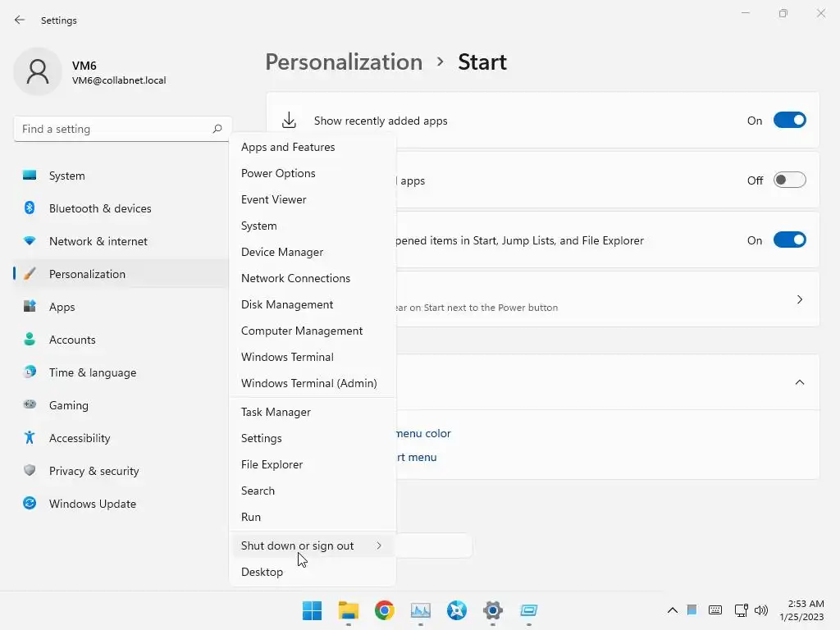Image resolution: width=840 pixels, height=630 pixels.
Task: Click the Network wifi icon in sidebar
Action: coord(30,241)
